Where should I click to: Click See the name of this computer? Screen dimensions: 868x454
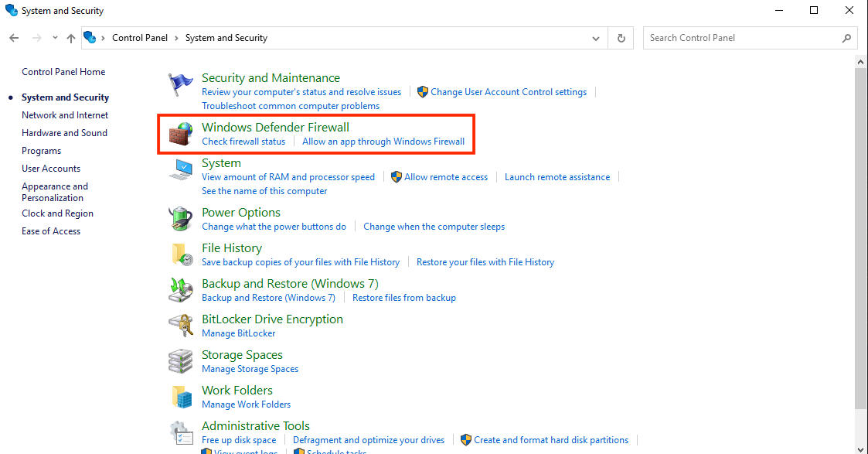coord(264,191)
